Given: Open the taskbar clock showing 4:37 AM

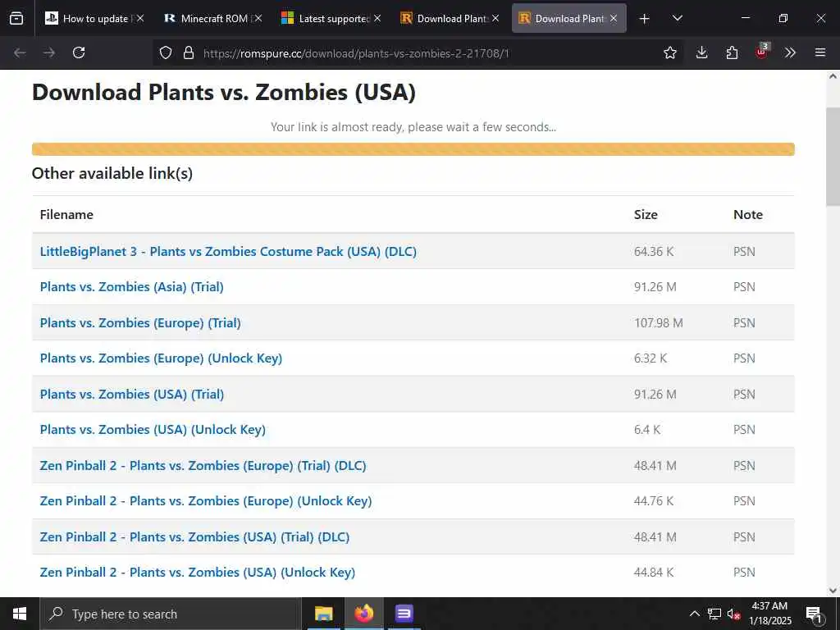Looking at the screenshot, I should [769, 614].
